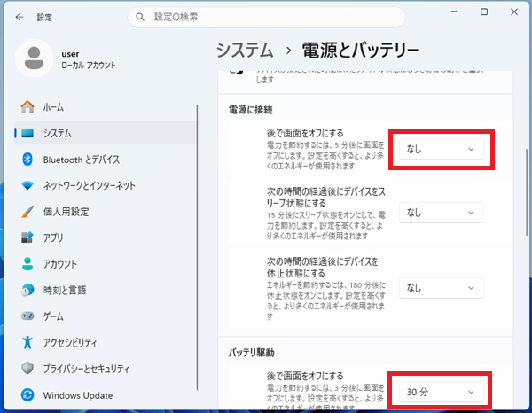
Task: Click 電源とバッテリー page title
Action: [360, 51]
